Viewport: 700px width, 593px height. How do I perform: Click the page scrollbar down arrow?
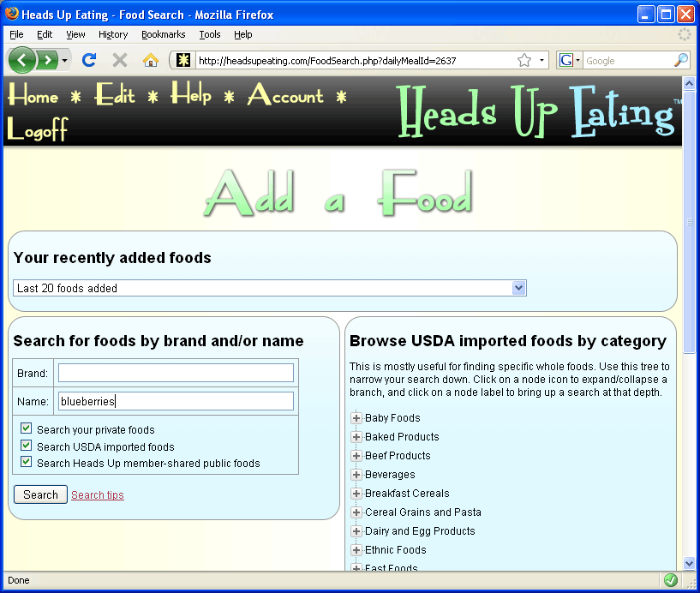point(689,563)
